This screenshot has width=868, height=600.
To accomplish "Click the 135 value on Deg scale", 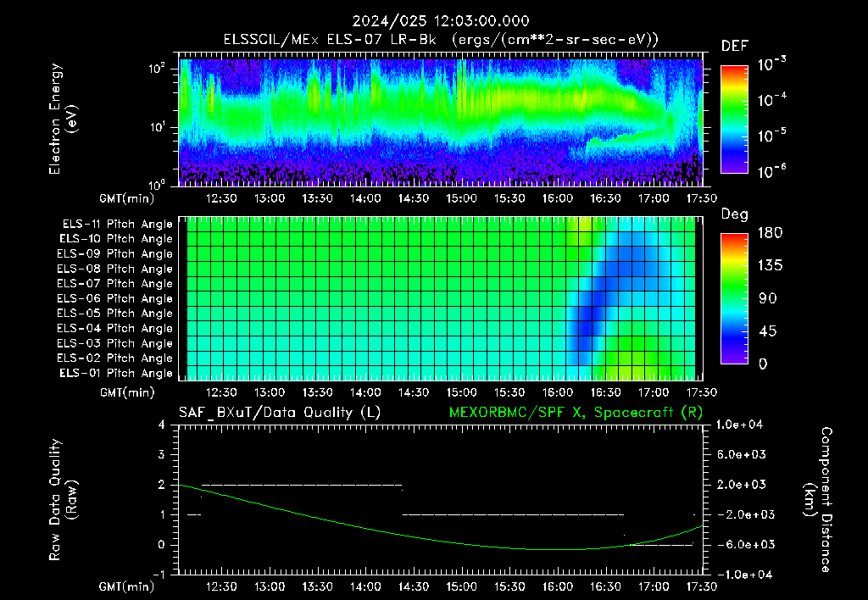I will pos(770,266).
